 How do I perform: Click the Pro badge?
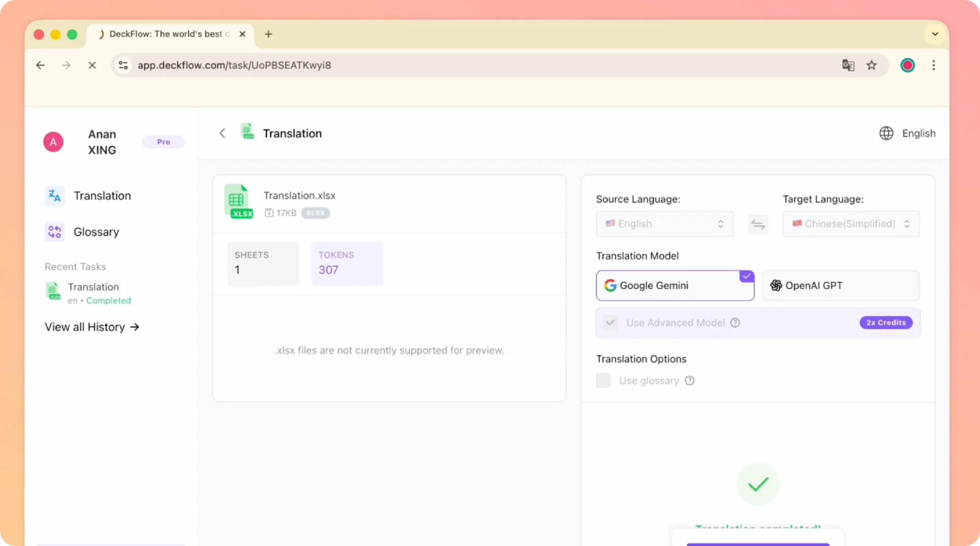coord(164,142)
